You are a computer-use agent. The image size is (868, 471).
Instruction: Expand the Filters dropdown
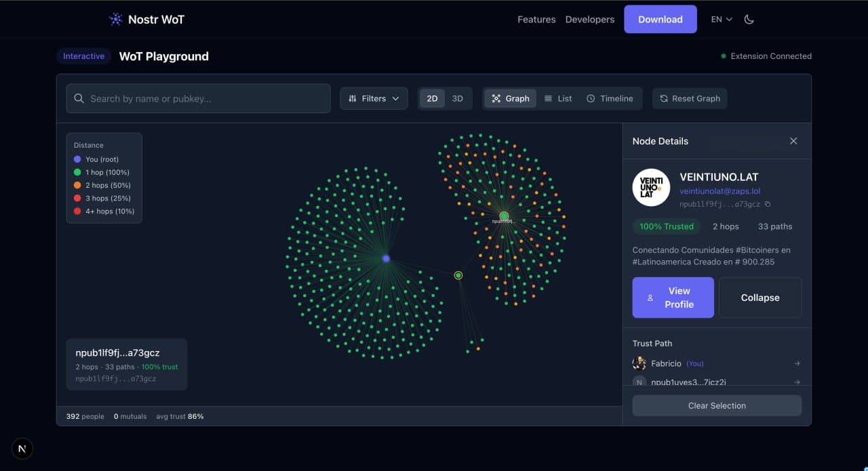(374, 98)
